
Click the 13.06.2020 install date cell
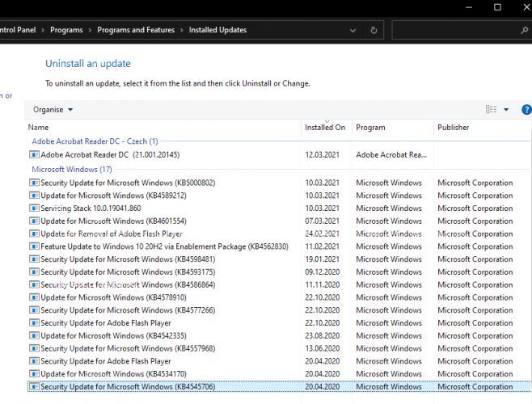coord(322,348)
